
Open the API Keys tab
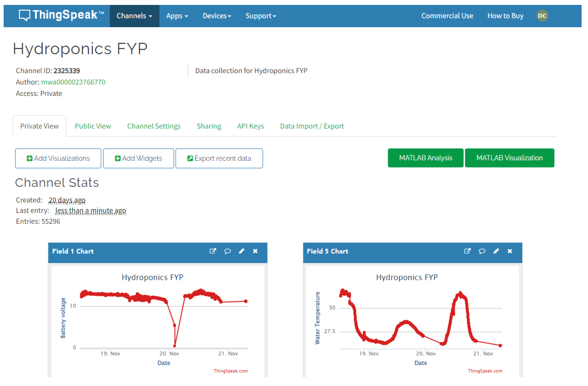[250, 126]
